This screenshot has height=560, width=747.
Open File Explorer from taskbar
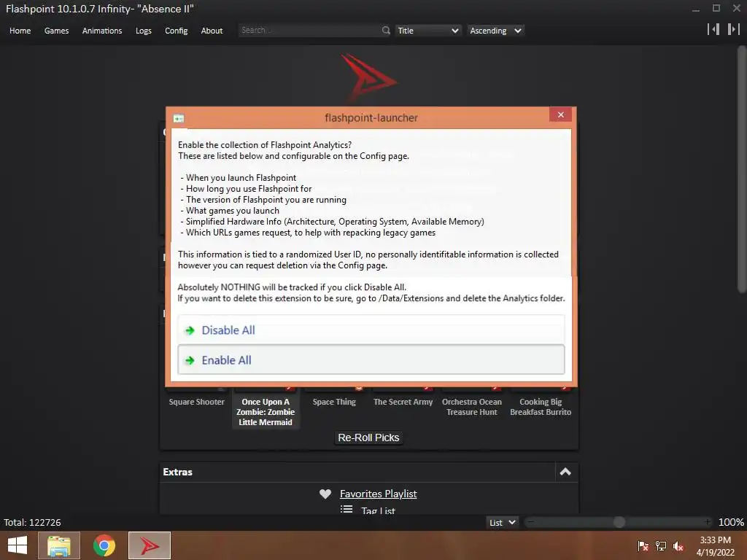tap(59, 545)
